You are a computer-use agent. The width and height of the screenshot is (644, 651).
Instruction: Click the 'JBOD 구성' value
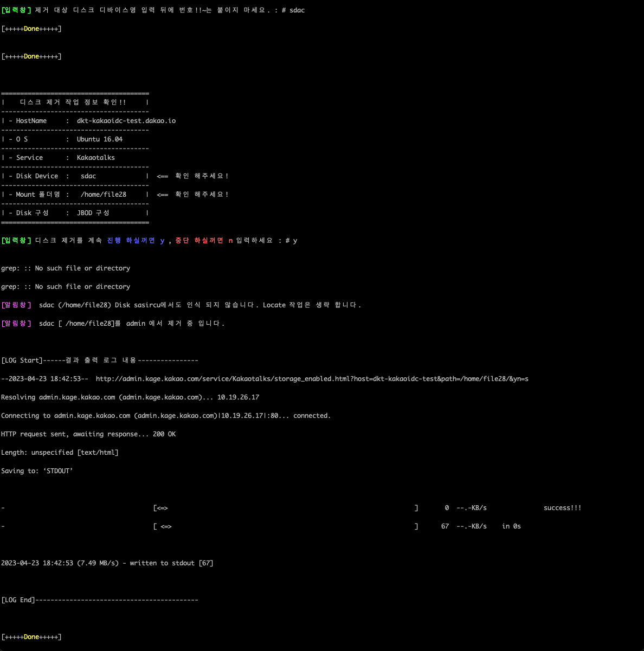pyautogui.click(x=93, y=213)
